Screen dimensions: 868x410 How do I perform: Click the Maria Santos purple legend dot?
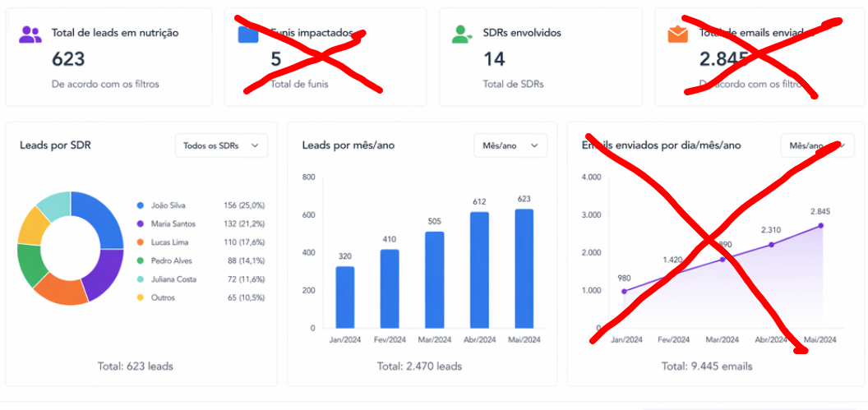[x=140, y=223]
